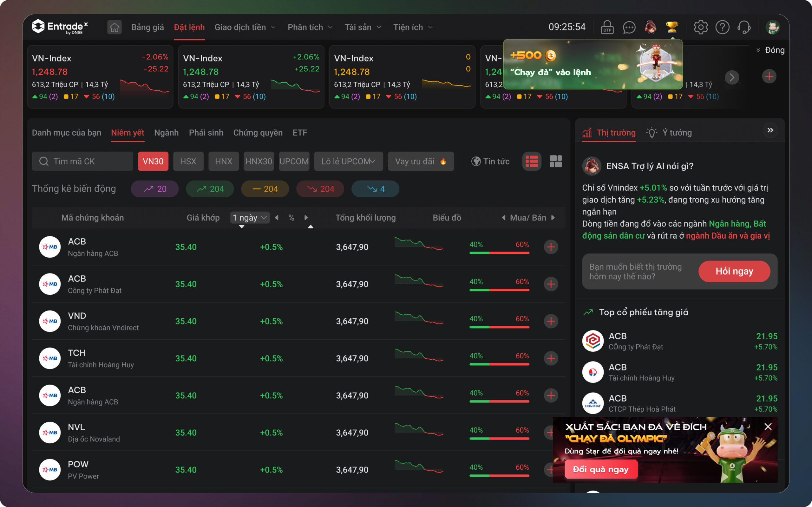Open the headset support icon
This screenshot has width=812, height=507.
coord(744,27)
